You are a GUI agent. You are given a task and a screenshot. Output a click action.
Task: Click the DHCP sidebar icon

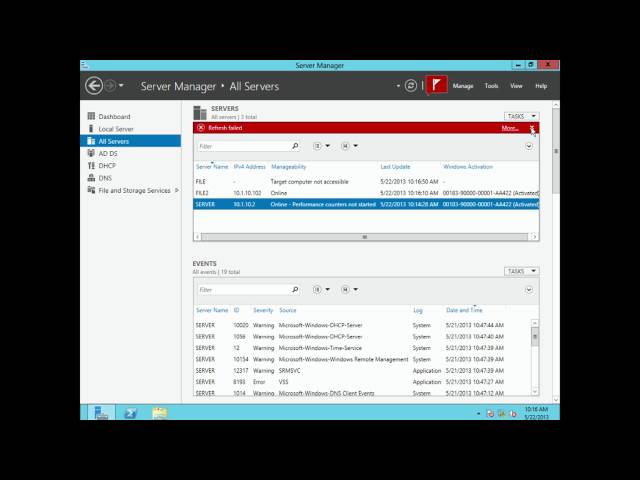91,165
